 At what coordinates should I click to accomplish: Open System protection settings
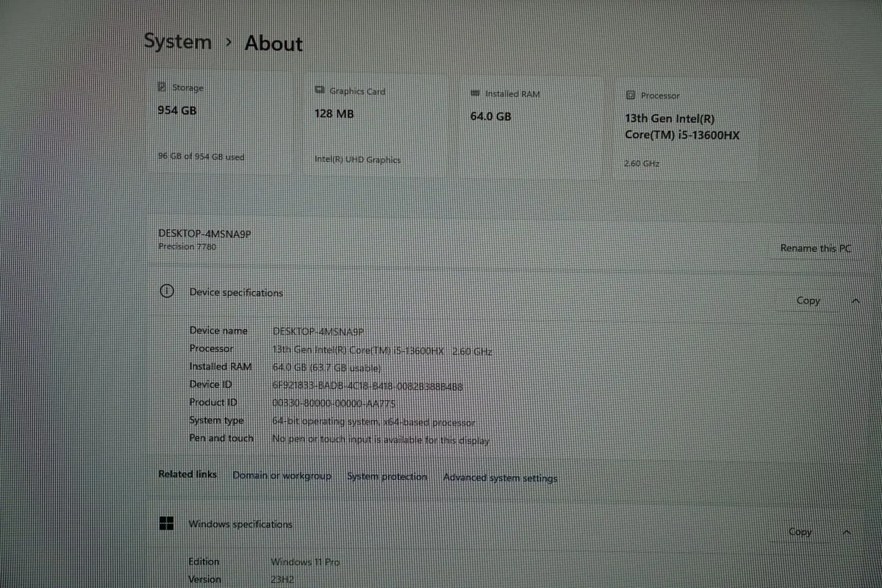pyautogui.click(x=387, y=476)
